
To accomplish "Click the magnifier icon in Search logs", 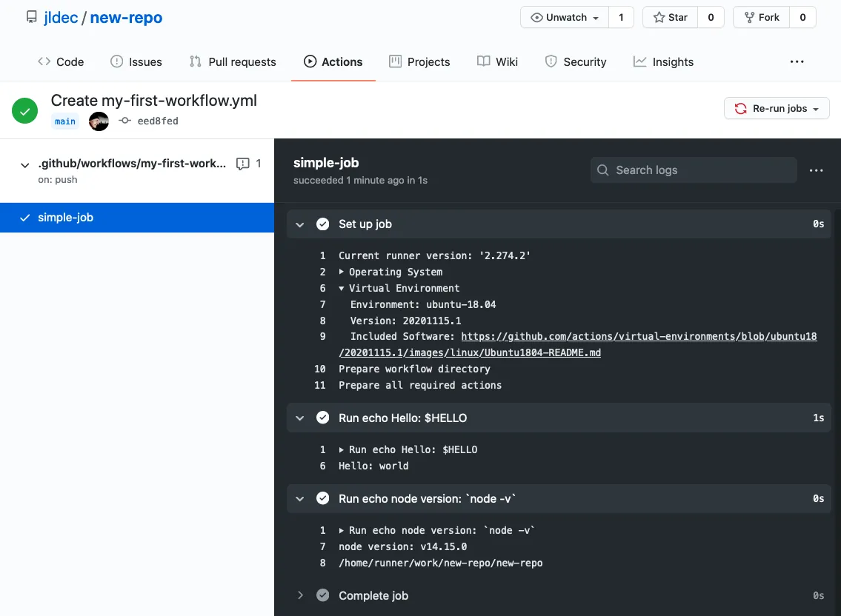I will (x=603, y=170).
